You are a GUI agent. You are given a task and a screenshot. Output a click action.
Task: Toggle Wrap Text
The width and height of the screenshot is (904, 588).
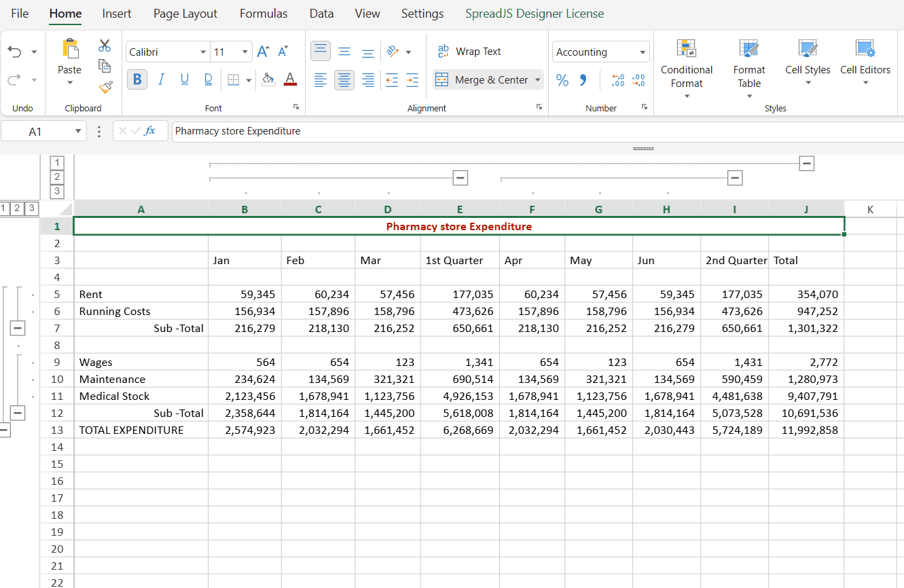point(469,52)
